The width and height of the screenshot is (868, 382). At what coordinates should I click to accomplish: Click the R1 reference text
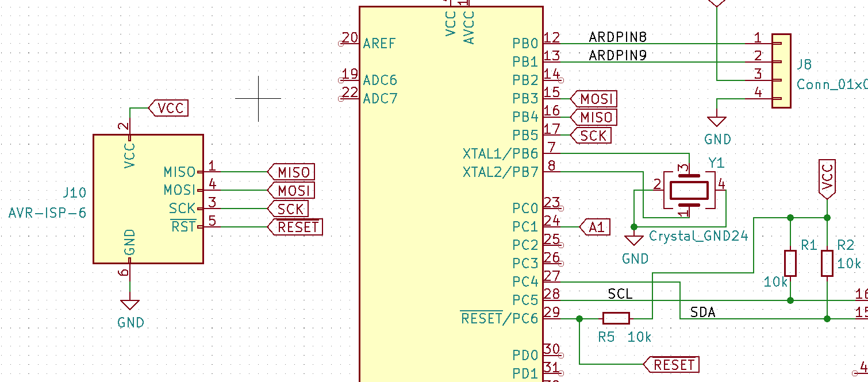pos(809,245)
